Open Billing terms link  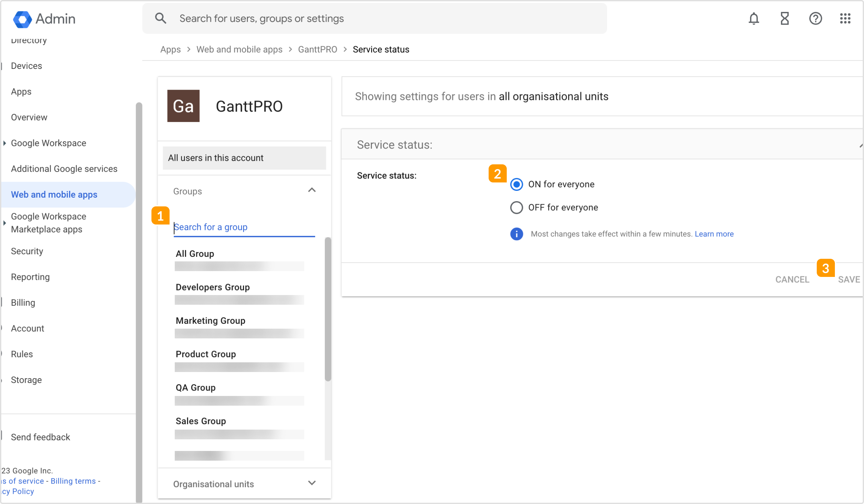click(73, 481)
